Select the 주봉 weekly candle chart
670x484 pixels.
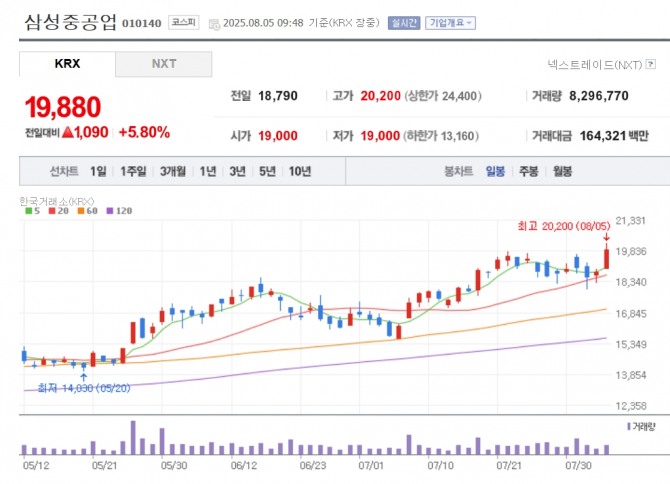pos(529,171)
